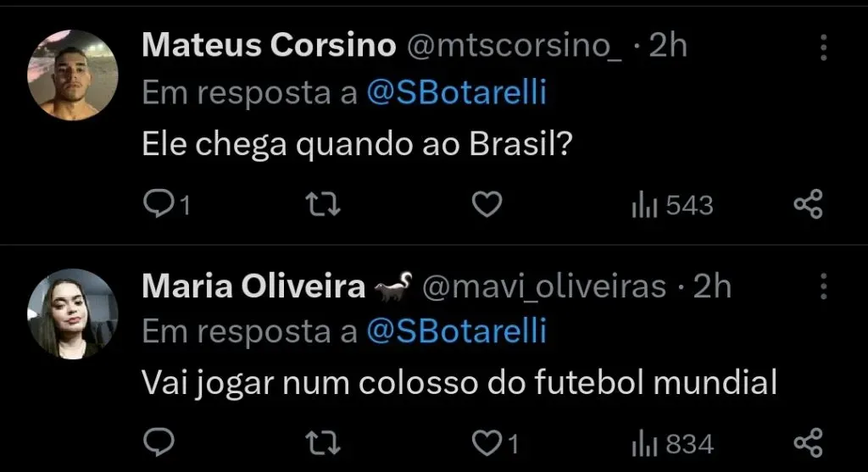Open more options for Mateus Corsino's tweet
868x472 pixels.
point(823,47)
